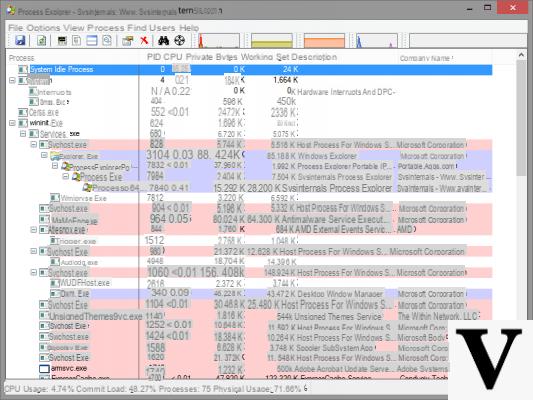Click the Save toolbar icon

click(20, 40)
